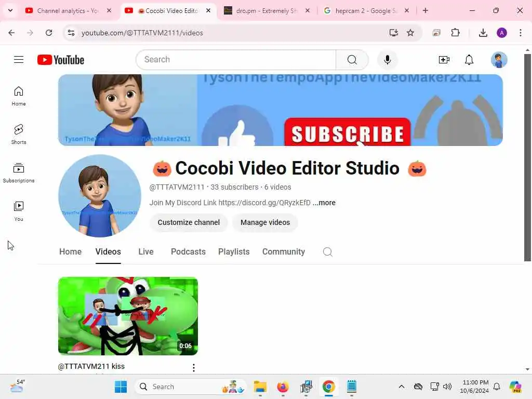Viewport: 532px width, 399px height.
Task: Select the channel Home tab
Action: 71,252
